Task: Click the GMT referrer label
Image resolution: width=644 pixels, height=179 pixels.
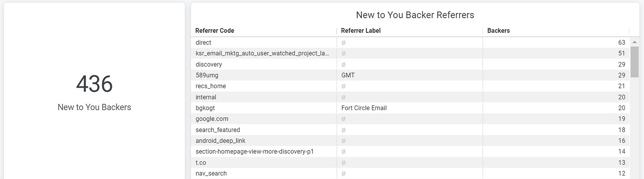Action: coord(348,75)
